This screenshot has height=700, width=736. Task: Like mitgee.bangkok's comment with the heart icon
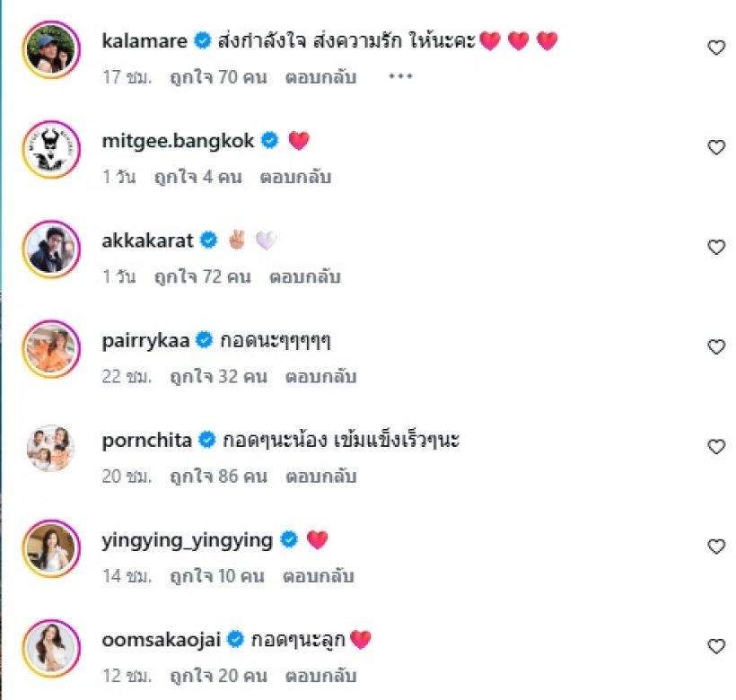715,146
